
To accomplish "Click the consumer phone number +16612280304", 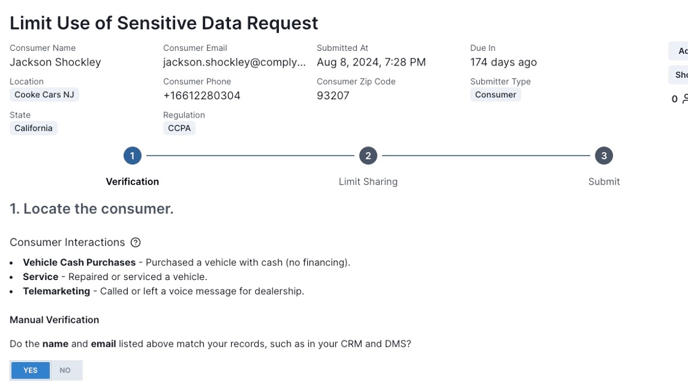I will (x=202, y=96).
